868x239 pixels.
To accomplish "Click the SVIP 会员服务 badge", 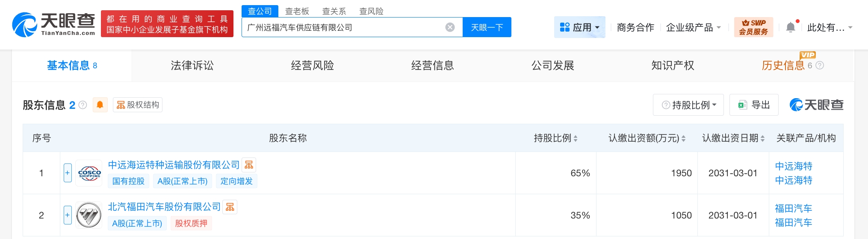I will click(753, 27).
